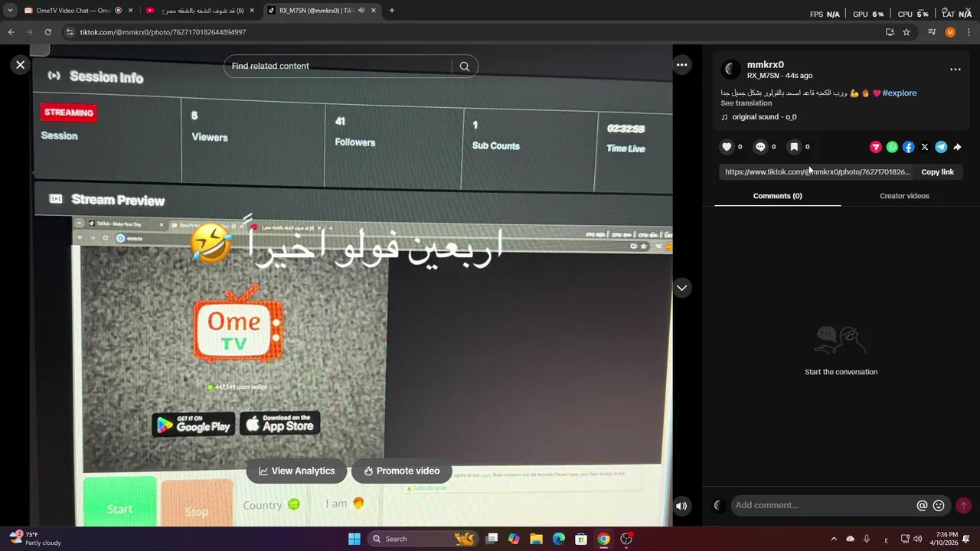Image resolution: width=980 pixels, height=551 pixels.
Task: Open Task View on the taskbar
Action: [492, 539]
